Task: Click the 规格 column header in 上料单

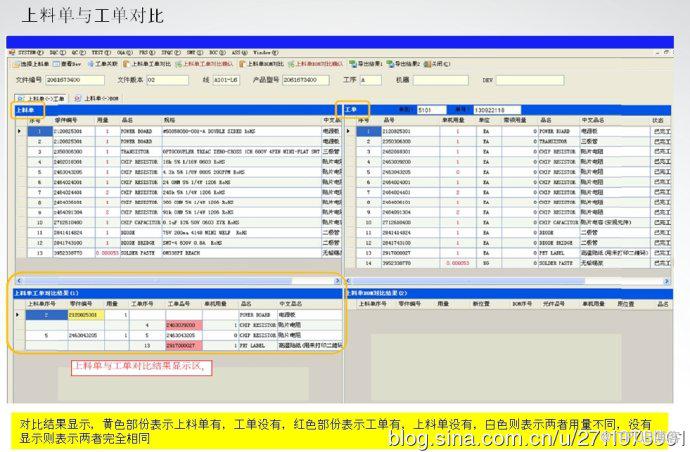Action: [241, 120]
